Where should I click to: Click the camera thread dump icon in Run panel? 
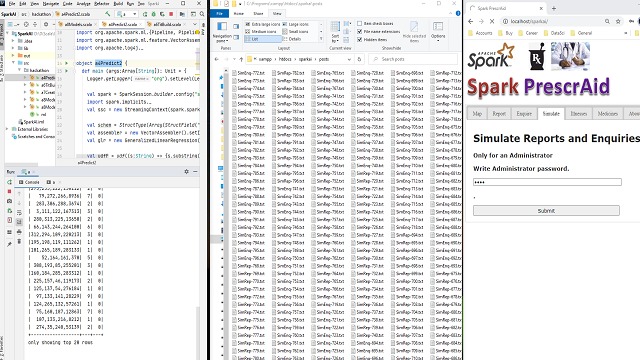tap(10, 201)
